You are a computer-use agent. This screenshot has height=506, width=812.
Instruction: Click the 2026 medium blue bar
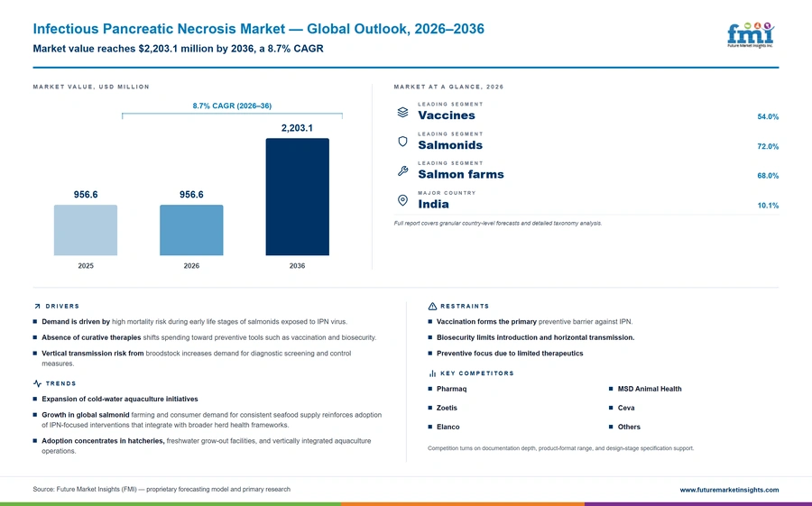click(191, 230)
